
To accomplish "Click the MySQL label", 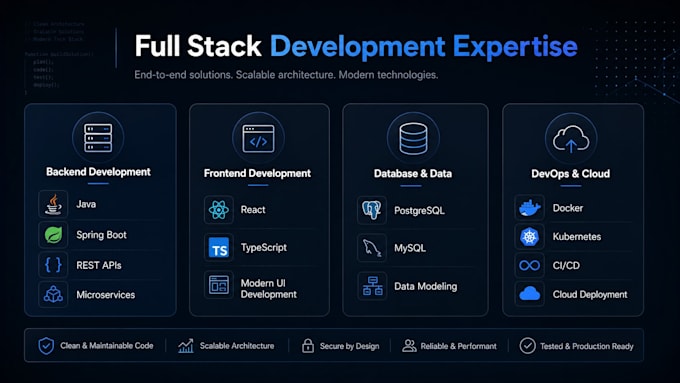I will tap(410, 248).
